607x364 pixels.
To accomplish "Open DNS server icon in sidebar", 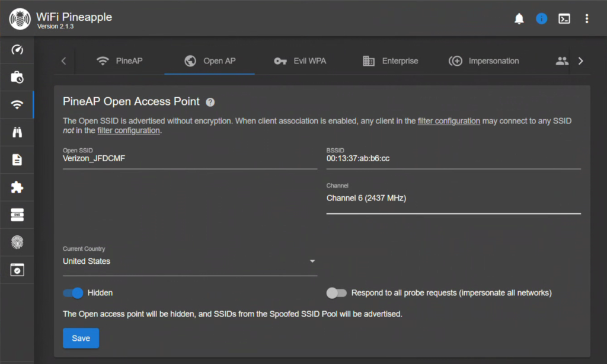I will (x=17, y=215).
